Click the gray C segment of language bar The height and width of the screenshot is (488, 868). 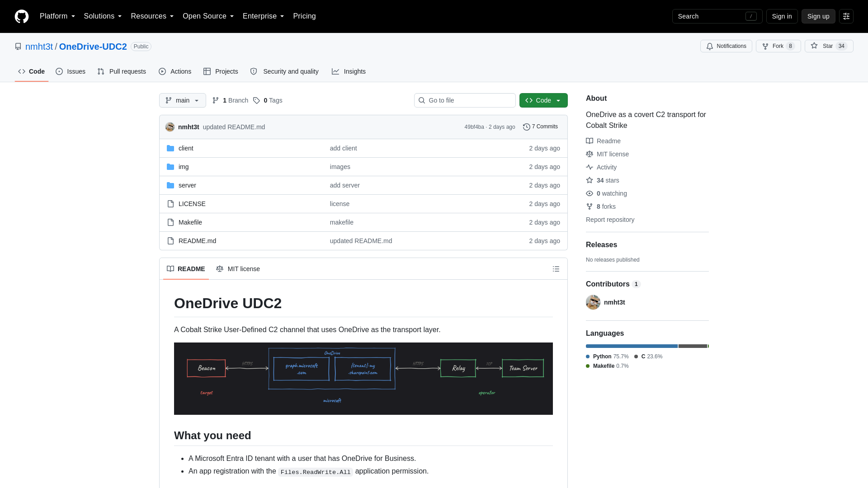tap(693, 346)
